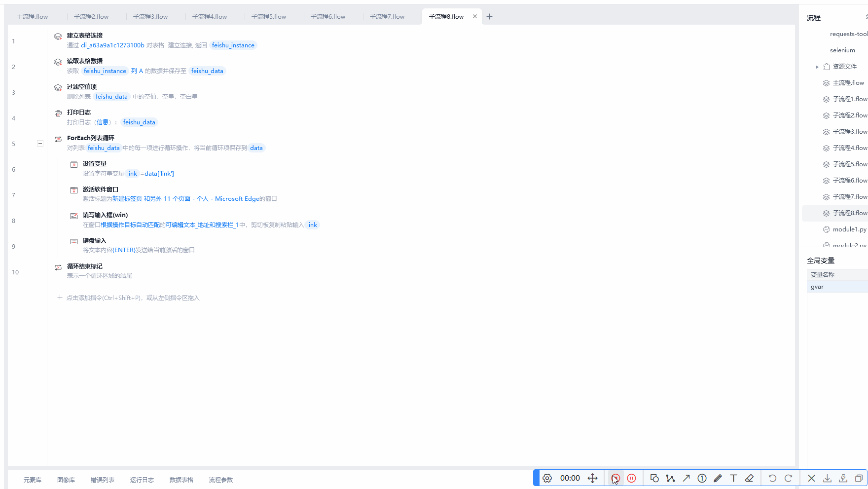The height and width of the screenshot is (489, 868).
Task: Select the arrow annotation tool
Action: click(686, 478)
